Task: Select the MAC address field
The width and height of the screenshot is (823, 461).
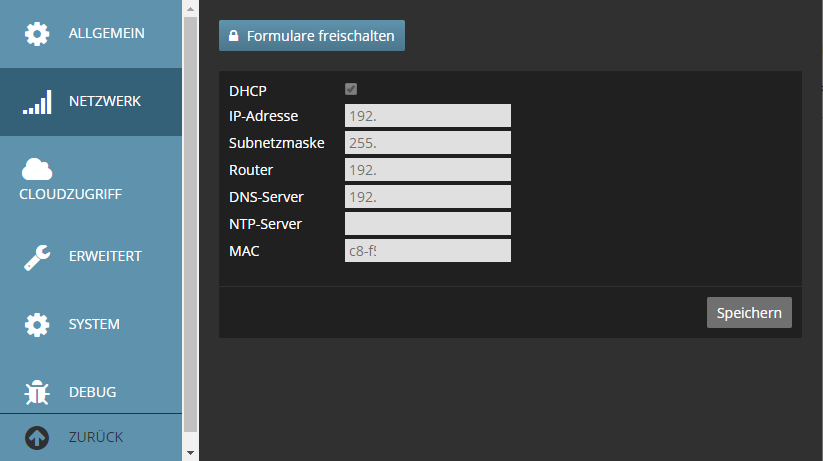Action: pyautogui.click(x=427, y=250)
